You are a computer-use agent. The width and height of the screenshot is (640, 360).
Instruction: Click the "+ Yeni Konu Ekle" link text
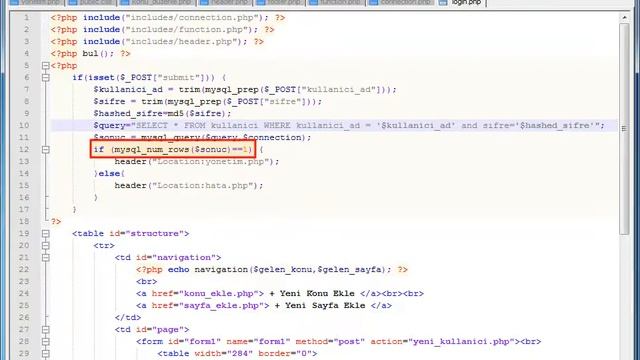(x=312, y=293)
